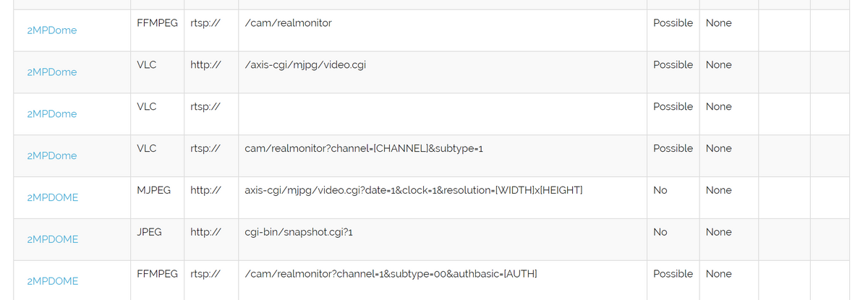This screenshot has width=868, height=300.
Task: Click 'None' in the cgi-bin/snapshot.cgi row
Action: tap(718, 232)
